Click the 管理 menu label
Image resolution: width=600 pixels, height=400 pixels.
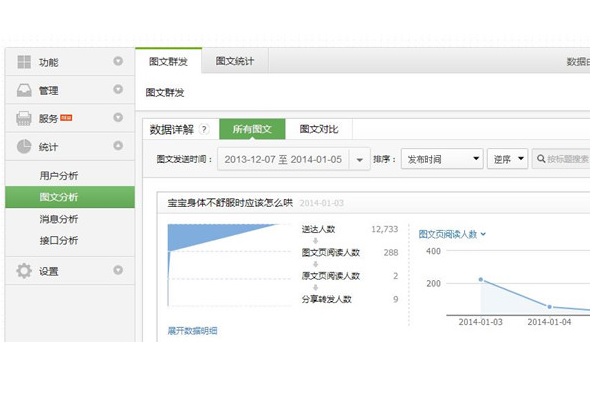tap(49, 91)
